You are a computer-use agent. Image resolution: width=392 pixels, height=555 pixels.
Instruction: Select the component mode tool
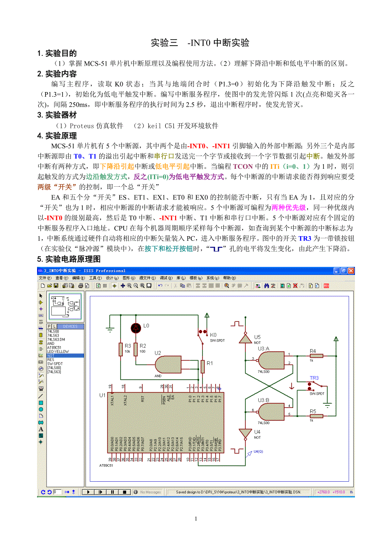(40, 302)
